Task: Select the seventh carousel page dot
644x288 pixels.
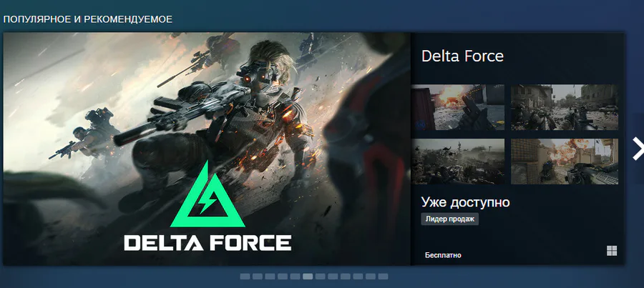Action: tap(321, 277)
